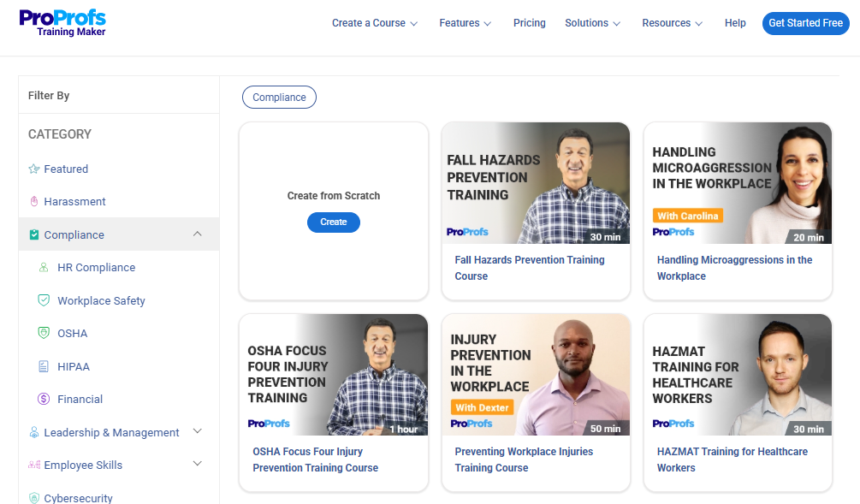Click the Financial dollar icon

point(44,399)
